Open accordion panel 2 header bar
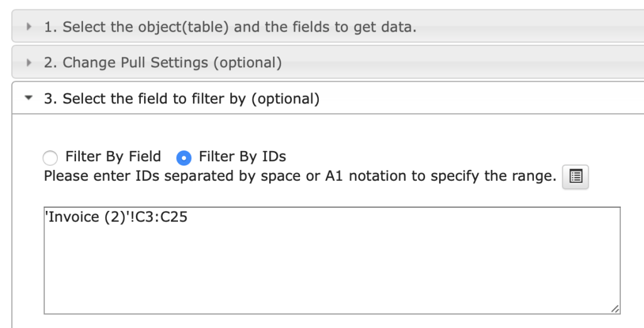The height and width of the screenshot is (328, 644). click(x=328, y=62)
